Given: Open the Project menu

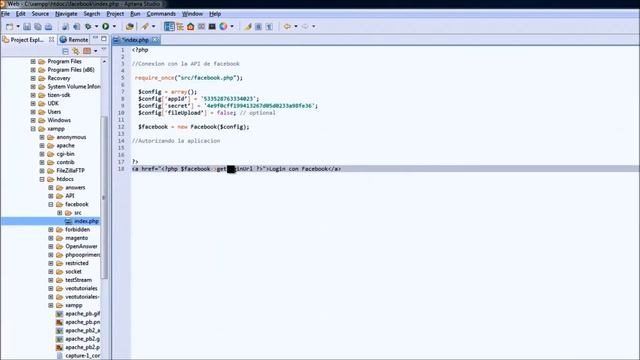Looking at the screenshot, I should pyautogui.click(x=115, y=14).
